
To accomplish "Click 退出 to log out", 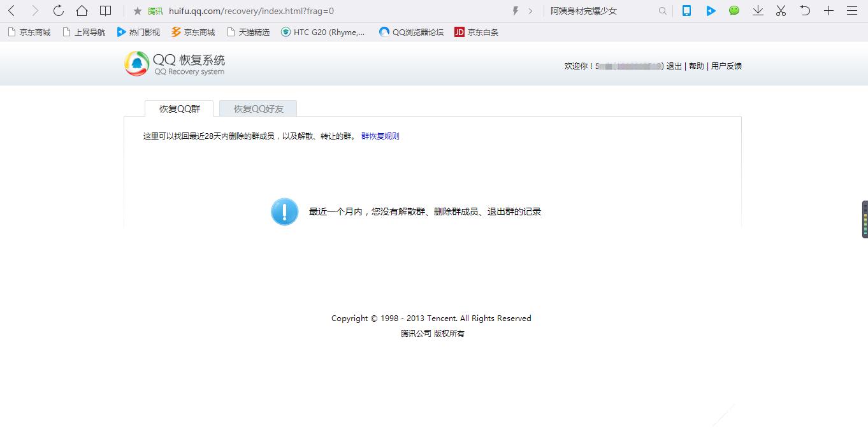I will coord(674,66).
